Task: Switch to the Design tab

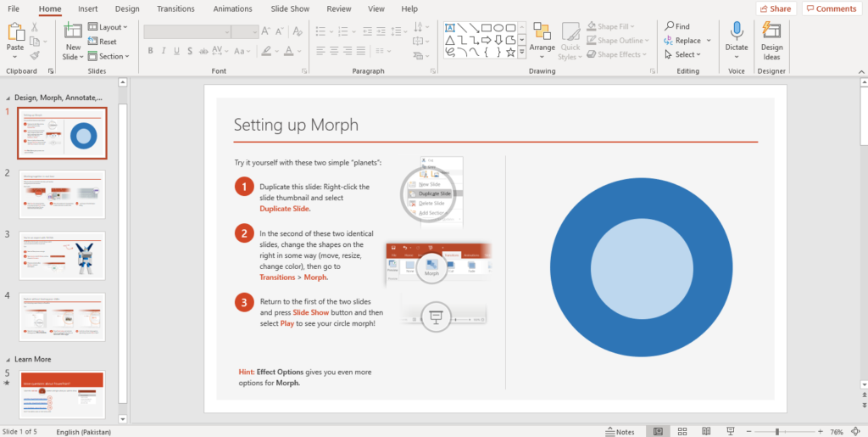Action: 127,8
